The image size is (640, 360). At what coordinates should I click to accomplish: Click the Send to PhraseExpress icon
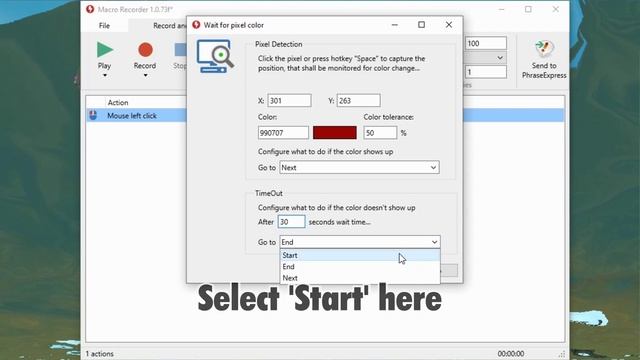pos(544,50)
